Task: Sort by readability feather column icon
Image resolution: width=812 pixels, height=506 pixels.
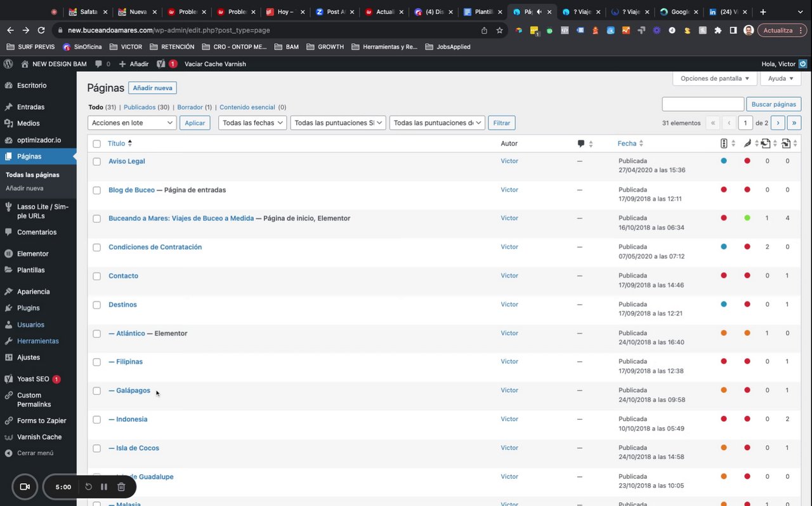Action: (747, 144)
